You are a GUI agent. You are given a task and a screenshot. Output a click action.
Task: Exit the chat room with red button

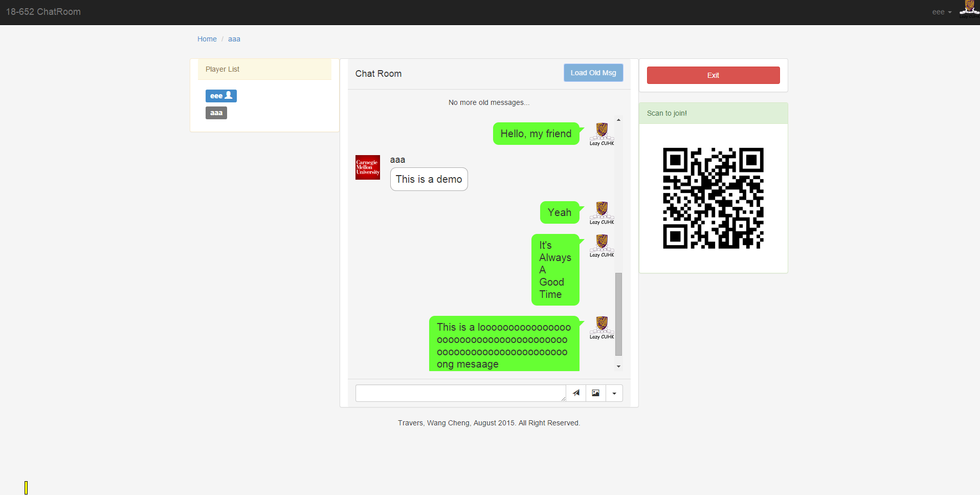click(713, 75)
